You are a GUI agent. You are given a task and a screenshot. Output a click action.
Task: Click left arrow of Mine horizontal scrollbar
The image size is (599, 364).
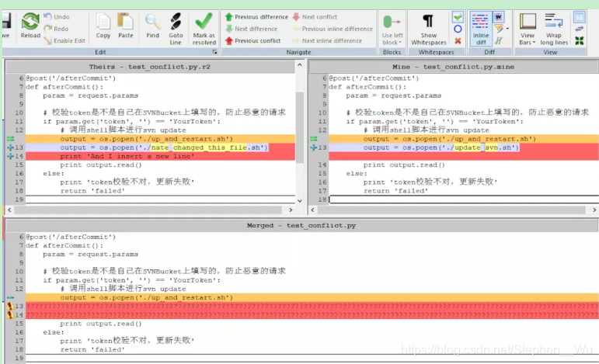[313, 210]
